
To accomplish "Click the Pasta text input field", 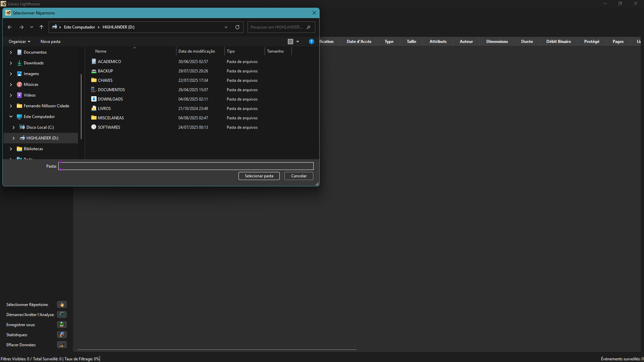I will tap(186, 166).
